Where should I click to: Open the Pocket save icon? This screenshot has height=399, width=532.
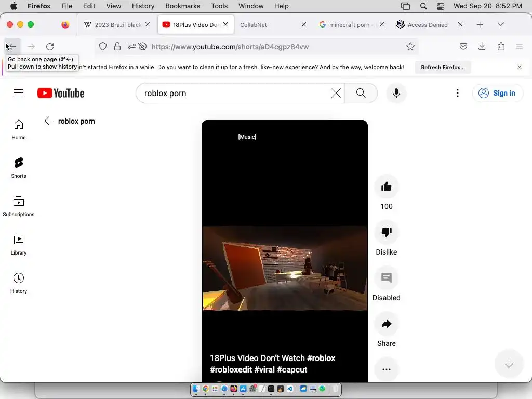pos(463,46)
